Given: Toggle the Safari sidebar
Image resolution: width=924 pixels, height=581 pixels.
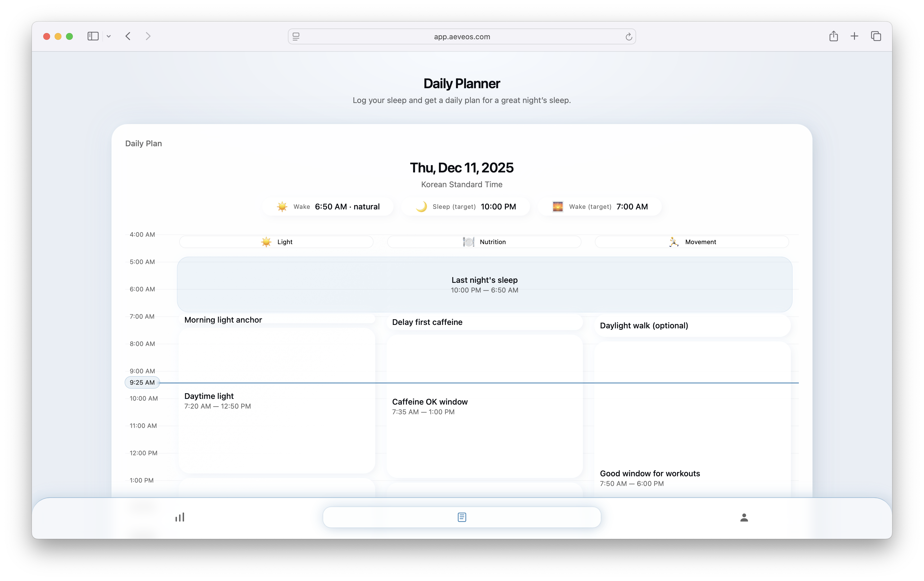Looking at the screenshot, I should pos(93,36).
